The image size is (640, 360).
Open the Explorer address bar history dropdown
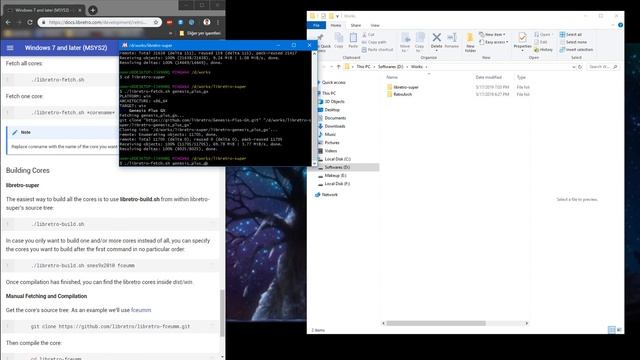tap(574, 67)
